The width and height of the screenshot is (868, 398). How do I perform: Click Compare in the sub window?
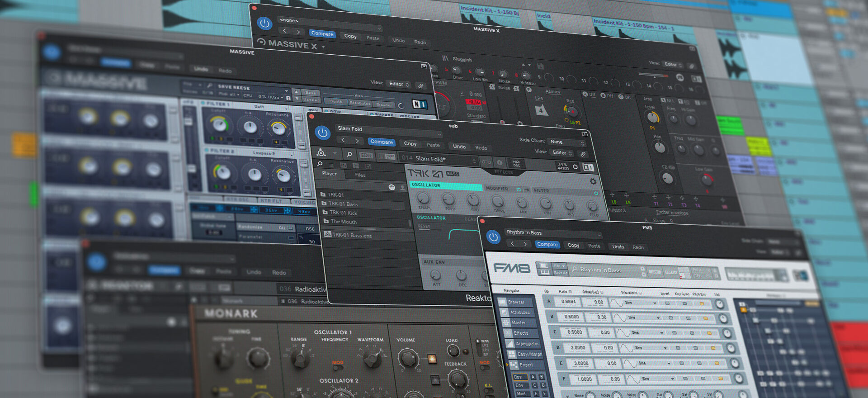tap(382, 142)
